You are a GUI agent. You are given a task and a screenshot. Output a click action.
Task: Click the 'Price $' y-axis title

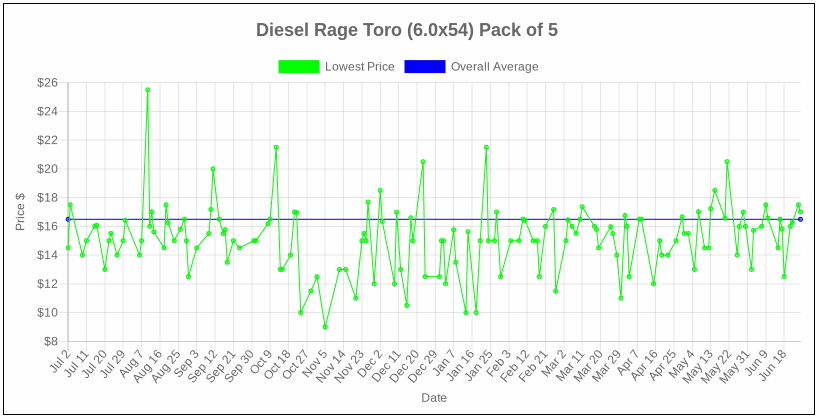20,212
